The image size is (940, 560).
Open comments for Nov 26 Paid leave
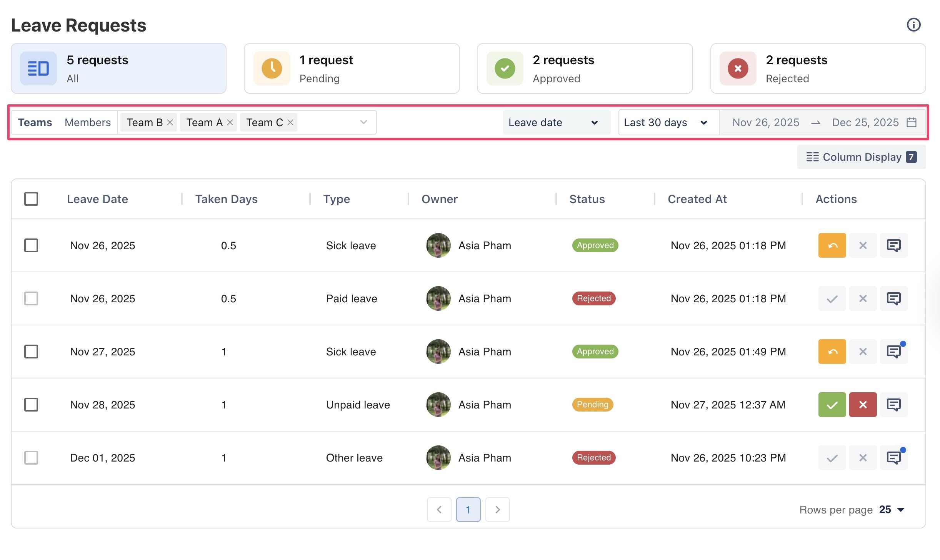[893, 298]
